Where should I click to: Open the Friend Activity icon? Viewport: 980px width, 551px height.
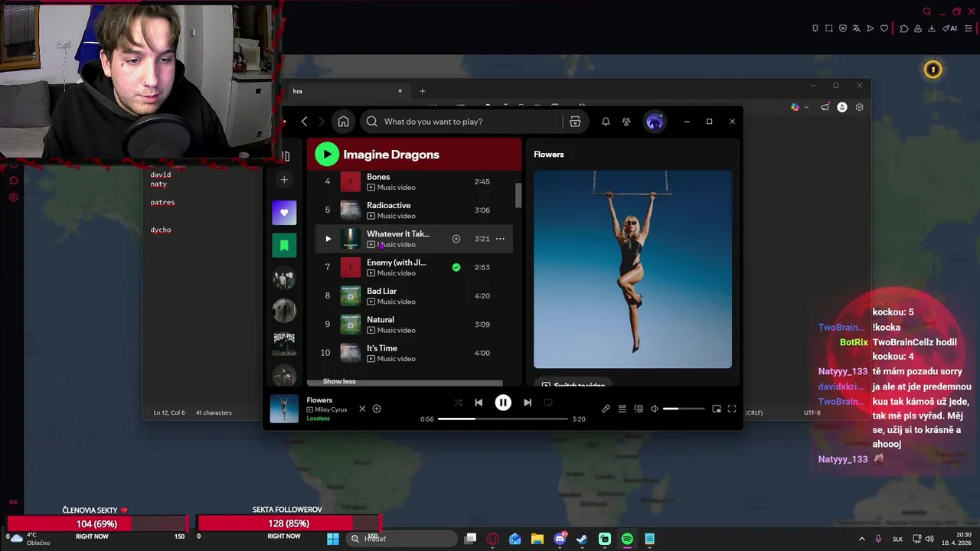[626, 122]
